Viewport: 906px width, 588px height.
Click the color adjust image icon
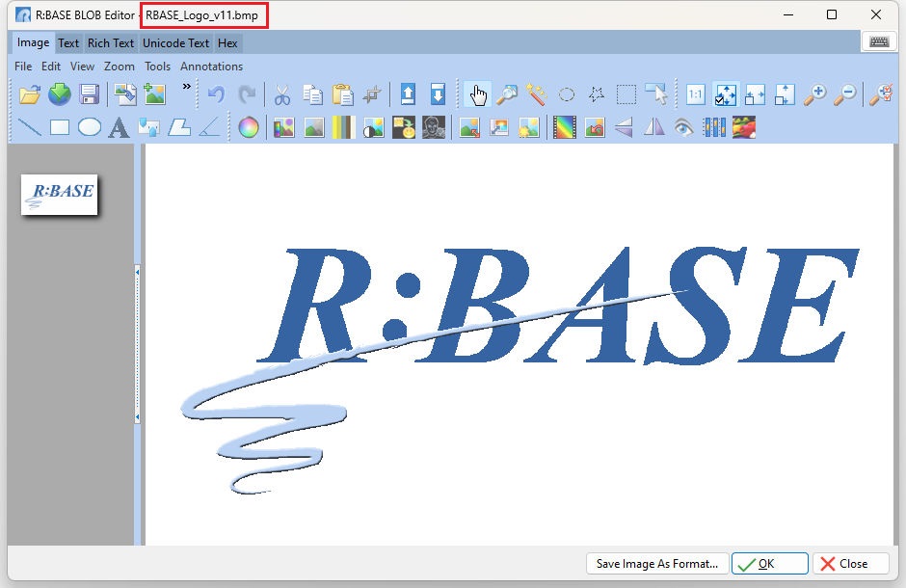[284, 127]
